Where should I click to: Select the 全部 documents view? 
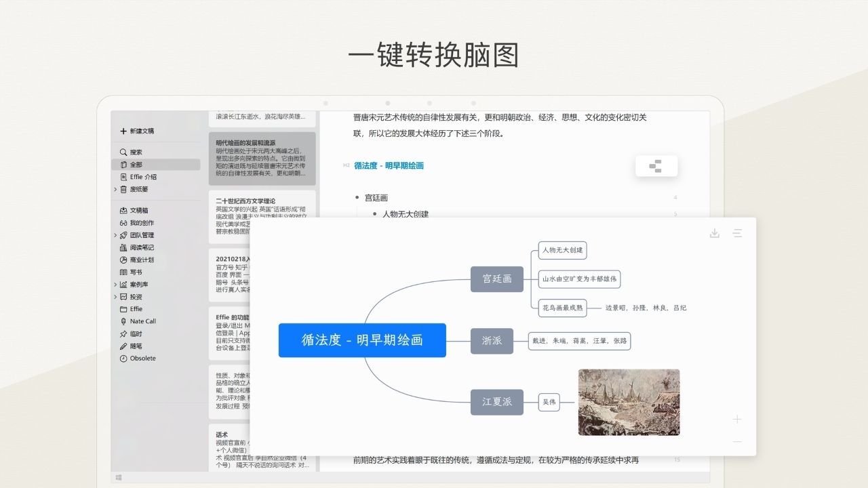coord(134,164)
